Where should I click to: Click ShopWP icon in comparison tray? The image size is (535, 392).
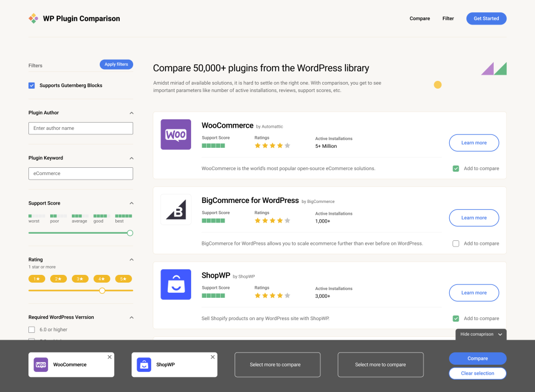[144, 365]
